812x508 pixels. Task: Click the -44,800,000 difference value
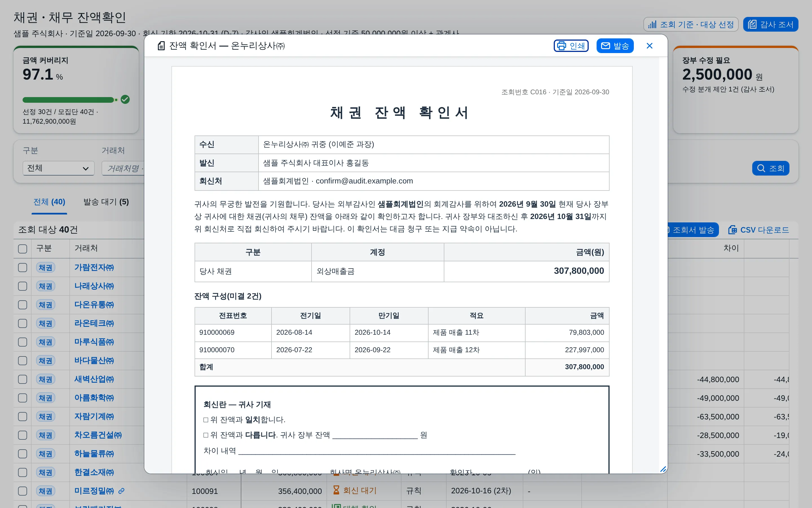[x=718, y=379]
